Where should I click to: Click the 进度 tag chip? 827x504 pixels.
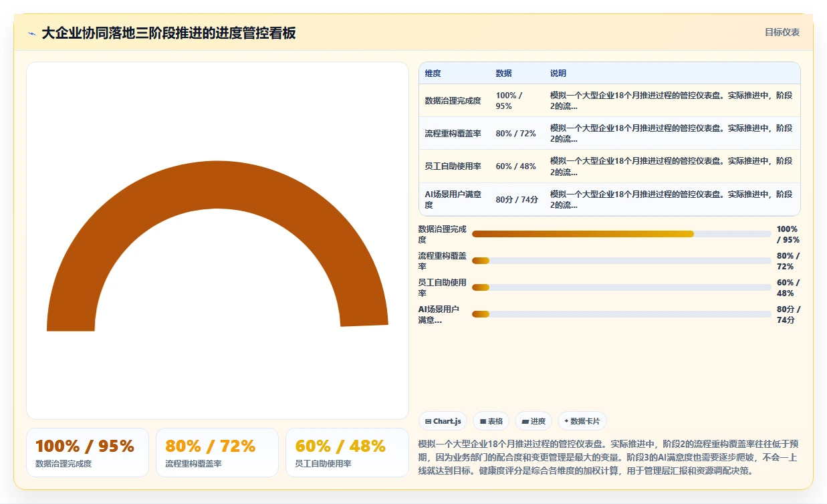(x=534, y=421)
